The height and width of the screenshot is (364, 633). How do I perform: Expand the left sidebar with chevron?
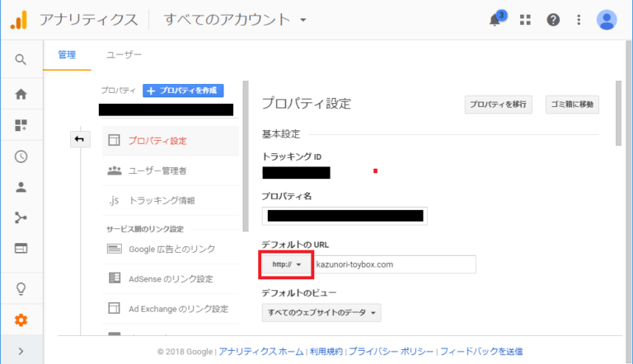coord(21,351)
